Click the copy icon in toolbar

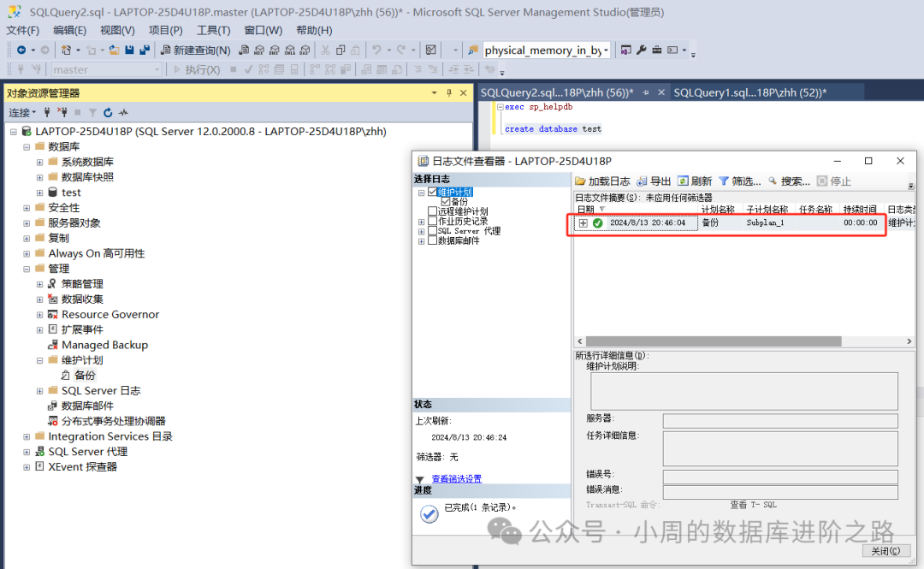[341, 50]
